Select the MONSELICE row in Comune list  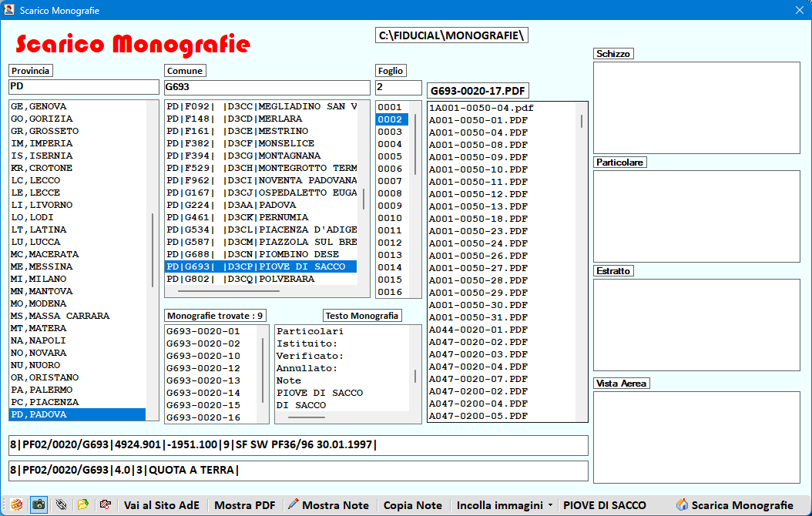pyautogui.click(x=261, y=143)
